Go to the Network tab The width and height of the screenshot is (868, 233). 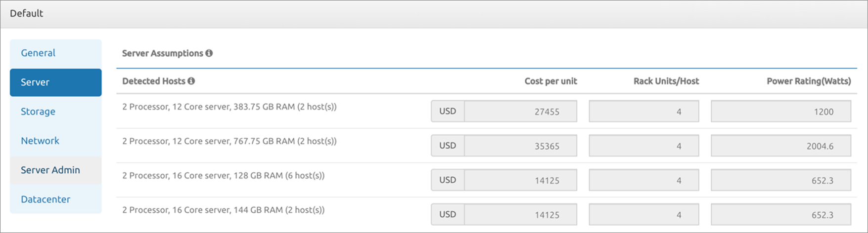(x=40, y=141)
